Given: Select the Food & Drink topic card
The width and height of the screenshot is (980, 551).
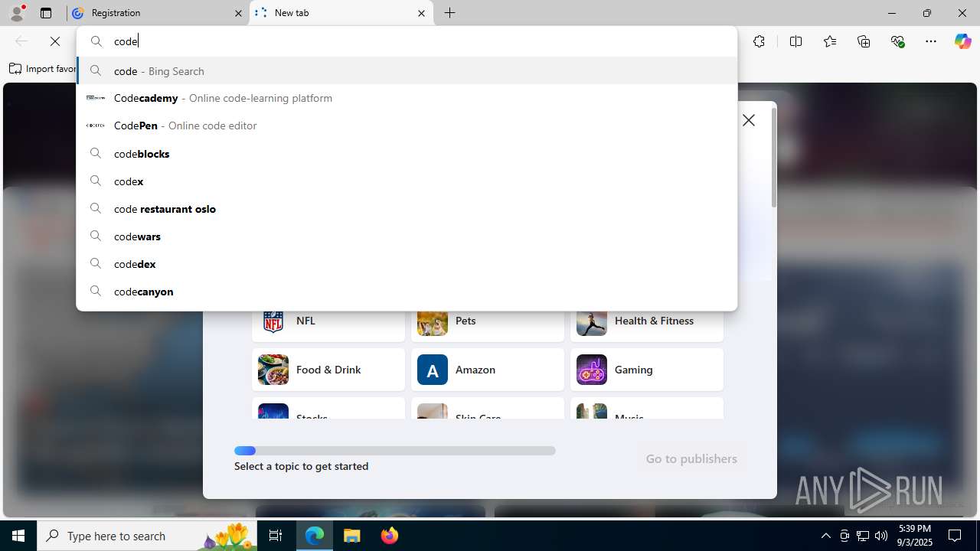Looking at the screenshot, I should (x=328, y=370).
